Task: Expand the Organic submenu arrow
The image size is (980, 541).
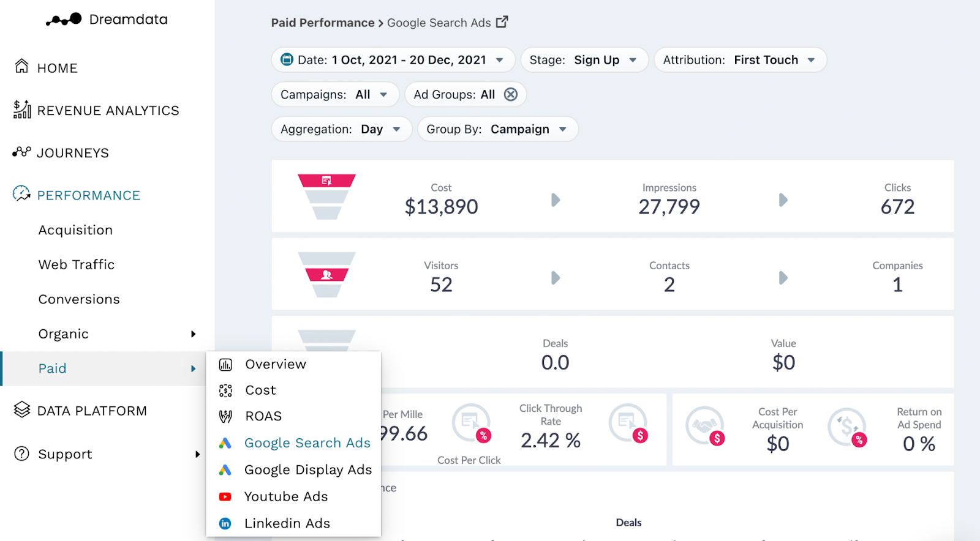Action: (194, 334)
